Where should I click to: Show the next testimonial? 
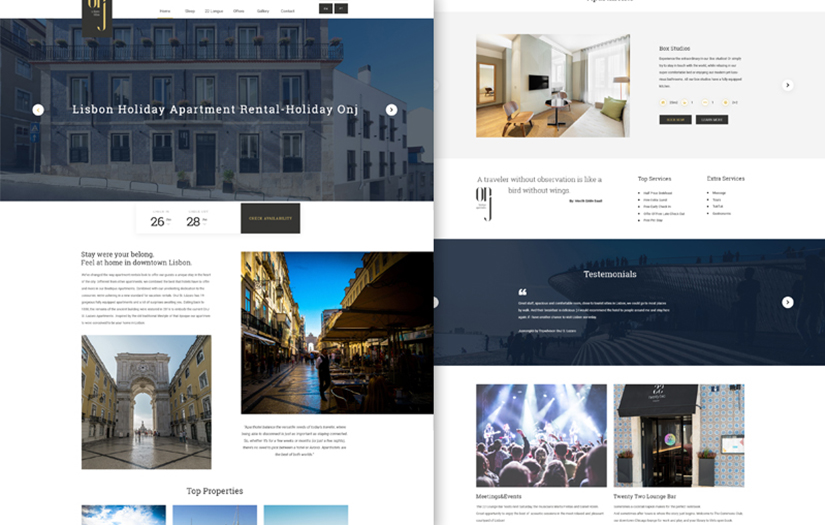[x=788, y=302]
